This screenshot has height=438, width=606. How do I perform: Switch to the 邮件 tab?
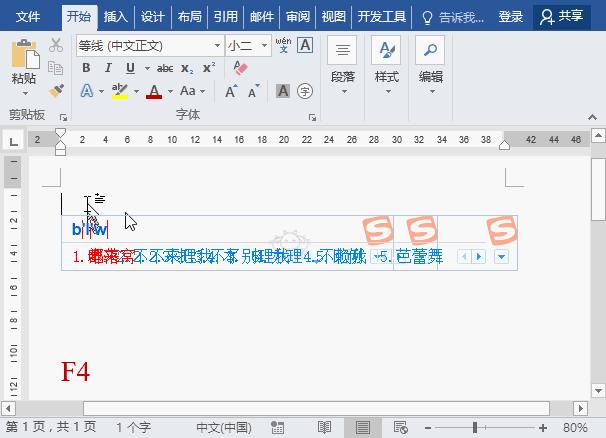(x=262, y=17)
